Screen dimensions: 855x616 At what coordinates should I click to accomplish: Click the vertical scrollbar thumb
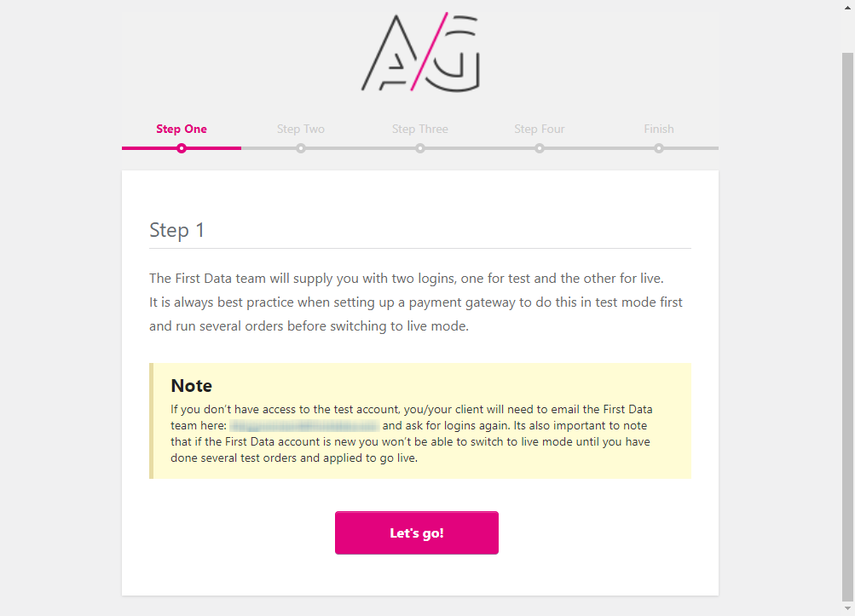(847, 326)
